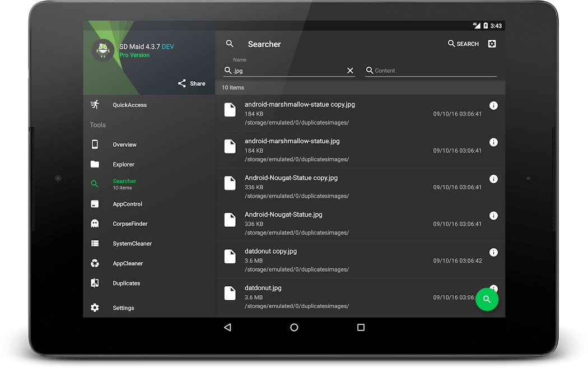Open the widget settings icon beside SEARCH
Viewport: 588px width, 368px height.
click(491, 44)
